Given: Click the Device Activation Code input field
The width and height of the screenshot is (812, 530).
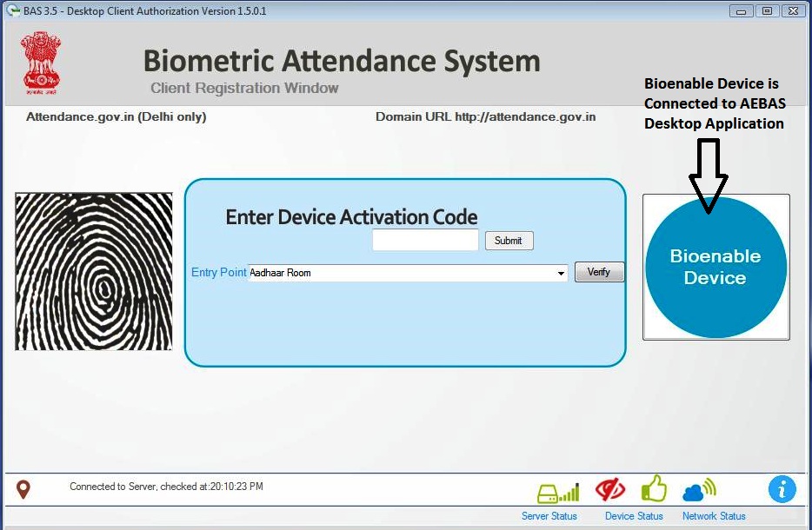Looking at the screenshot, I should click(424, 241).
